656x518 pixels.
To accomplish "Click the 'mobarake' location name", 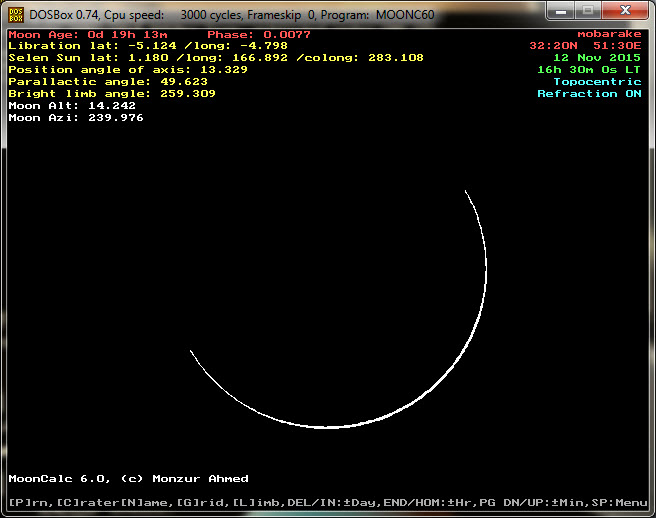I will pyautogui.click(x=609, y=34).
